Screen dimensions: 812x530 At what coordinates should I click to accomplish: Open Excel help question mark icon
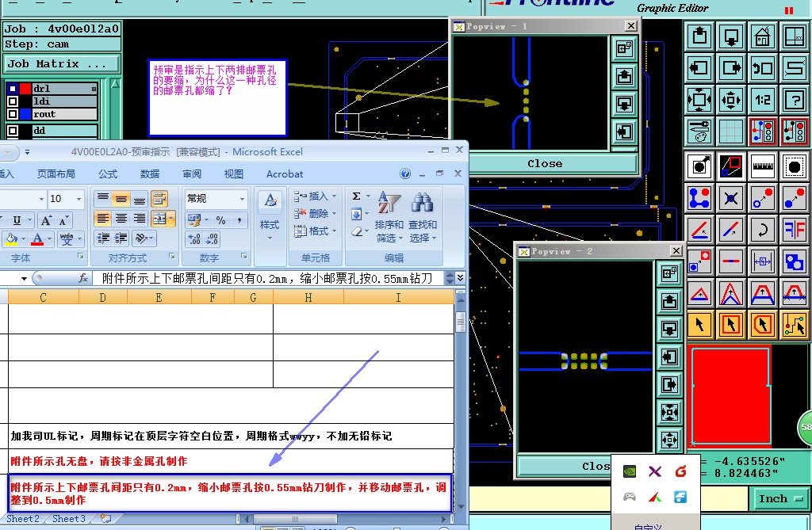(405, 173)
